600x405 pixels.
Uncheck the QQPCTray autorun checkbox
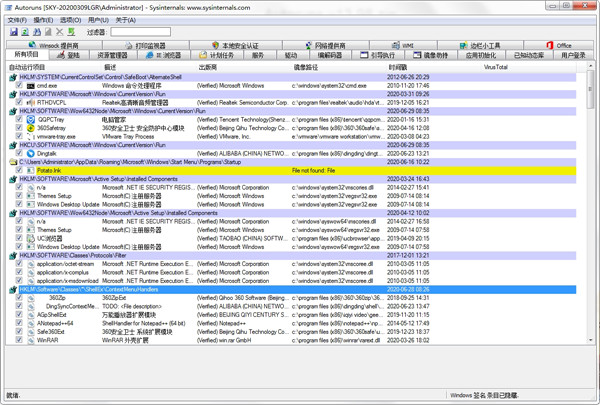(19, 119)
